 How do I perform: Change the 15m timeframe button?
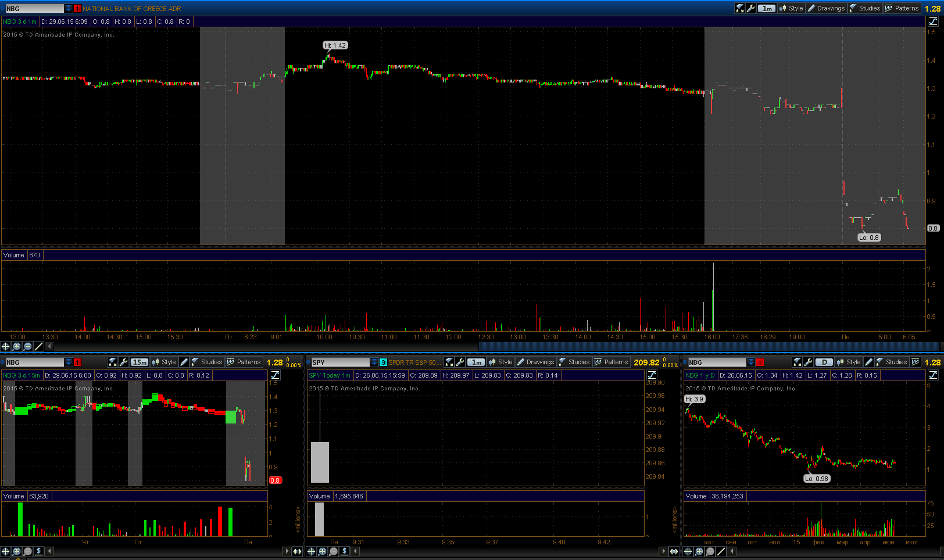tap(140, 362)
